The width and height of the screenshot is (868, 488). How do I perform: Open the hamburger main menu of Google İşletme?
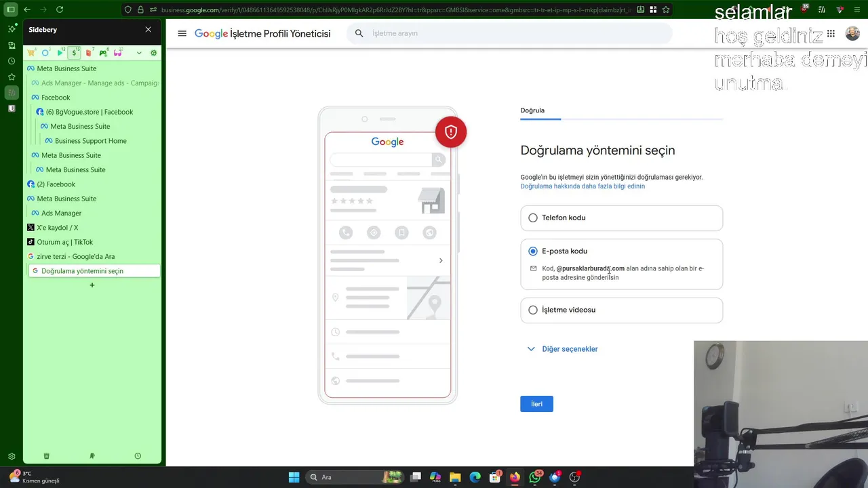[x=182, y=33]
